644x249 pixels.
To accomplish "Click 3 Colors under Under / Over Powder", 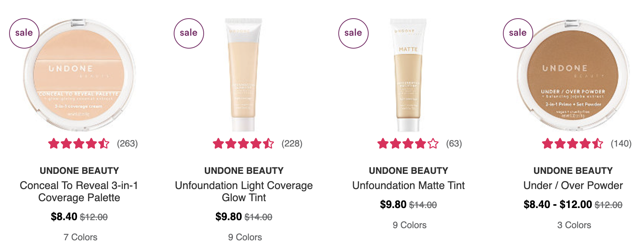I will [574, 225].
